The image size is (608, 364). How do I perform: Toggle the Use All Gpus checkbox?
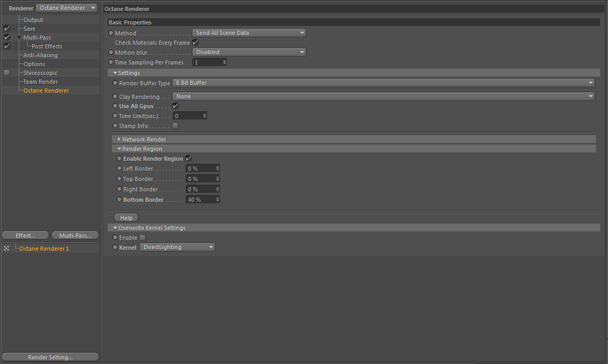(x=176, y=106)
